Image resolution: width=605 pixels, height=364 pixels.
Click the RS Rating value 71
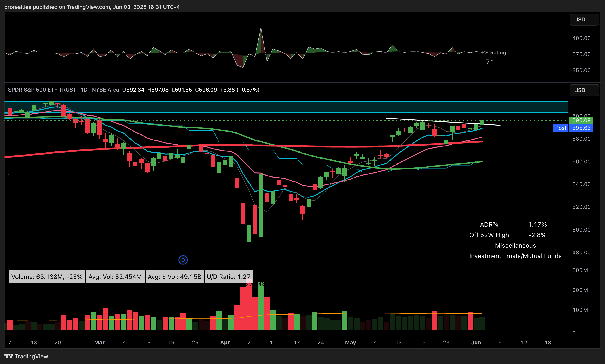click(490, 63)
